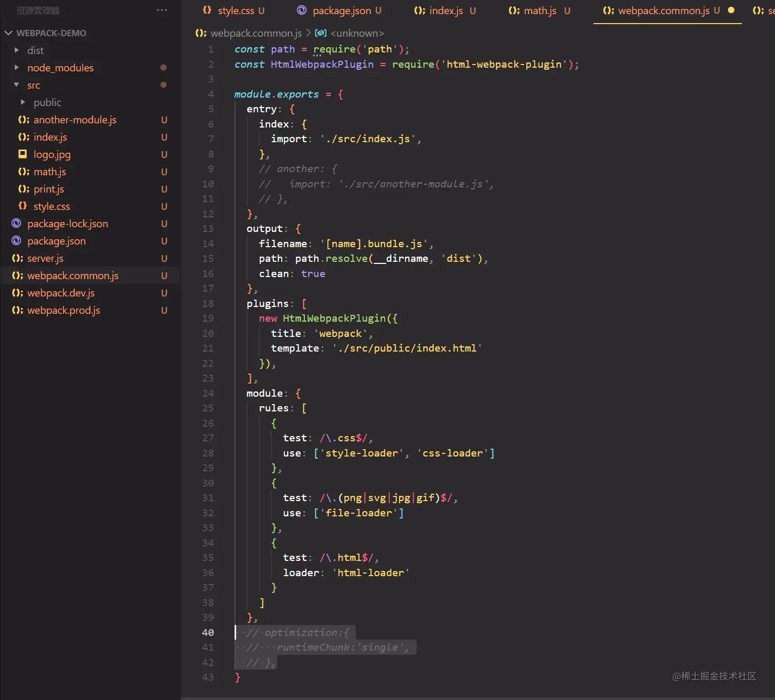The width and height of the screenshot is (775, 700).
Task: Click 'style-loader' in the use array
Action: pos(362,453)
